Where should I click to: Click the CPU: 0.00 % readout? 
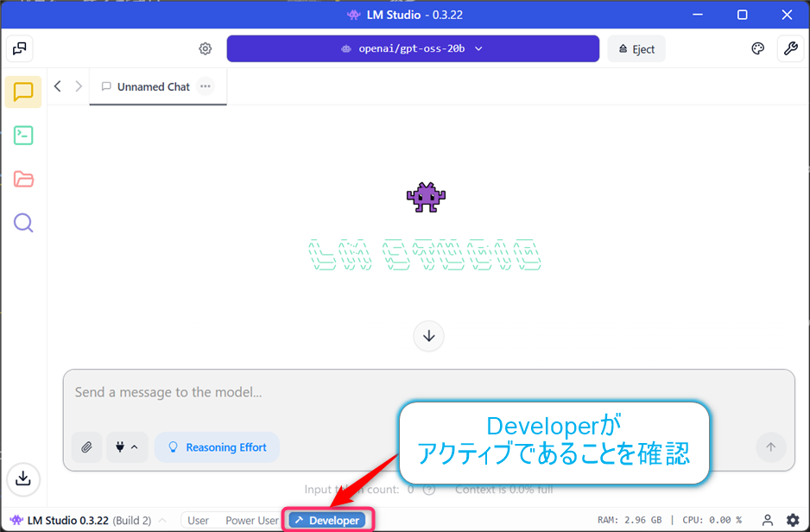712,520
